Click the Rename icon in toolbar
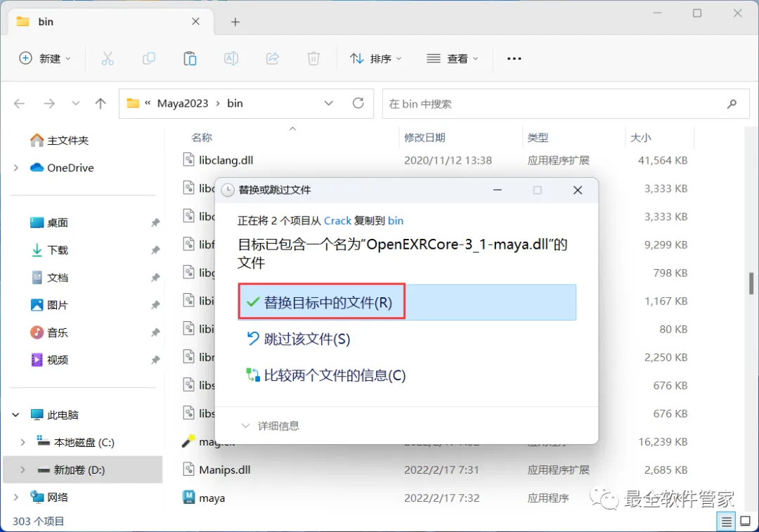The height and width of the screenshot is (532, 759). (231, 58)
